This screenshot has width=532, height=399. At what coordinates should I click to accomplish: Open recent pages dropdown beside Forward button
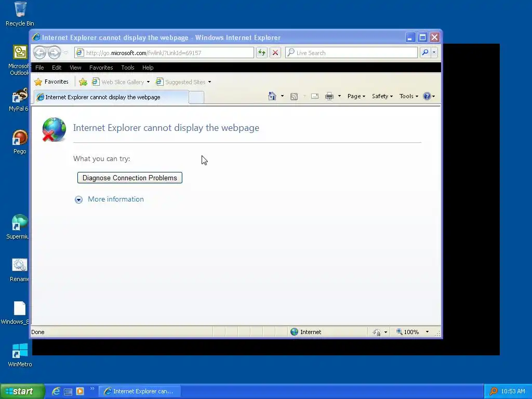coord(66,52)
